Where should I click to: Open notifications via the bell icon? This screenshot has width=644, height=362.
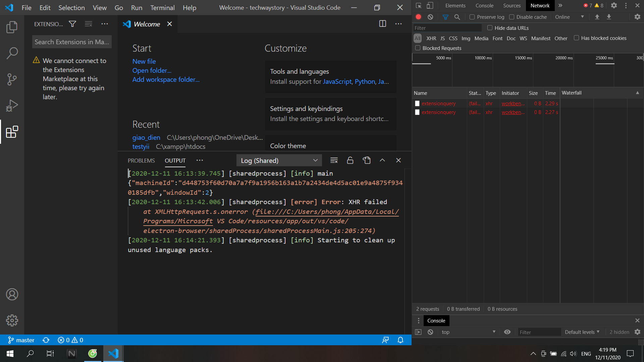click(400, 340)
